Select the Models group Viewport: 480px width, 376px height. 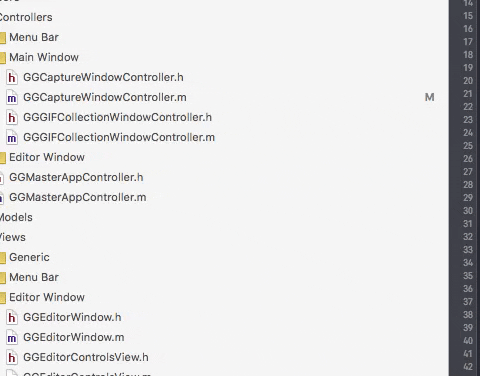16,217
